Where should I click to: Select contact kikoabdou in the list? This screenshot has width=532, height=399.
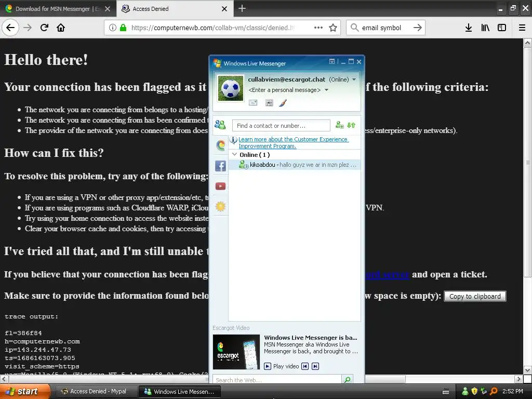click(295, 165)
